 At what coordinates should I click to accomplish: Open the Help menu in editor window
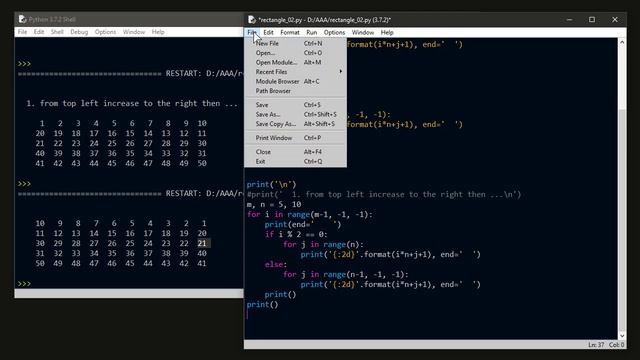387,32
